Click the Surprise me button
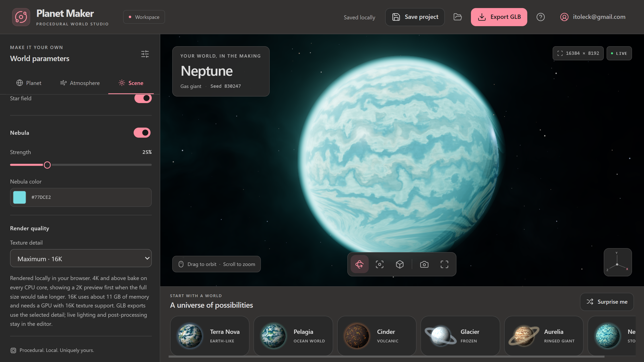This screenshot has width=644, height=362. [x=607, y=302]
